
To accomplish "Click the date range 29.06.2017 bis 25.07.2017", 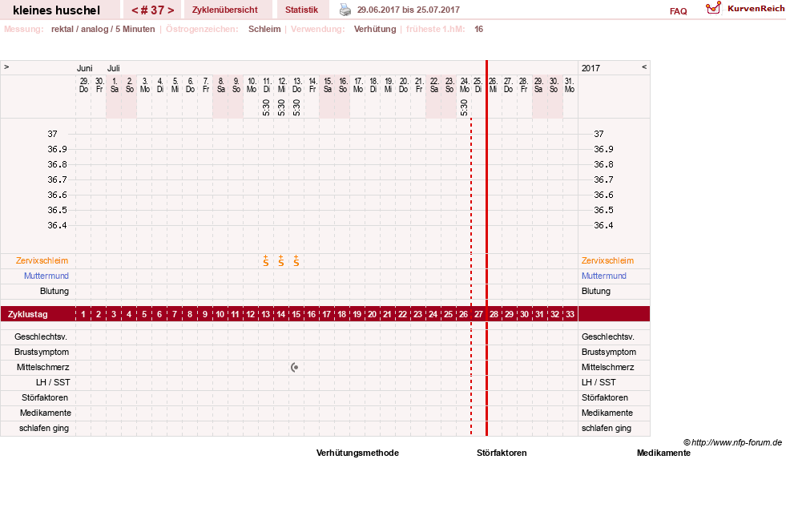I will tap(408, 10).
